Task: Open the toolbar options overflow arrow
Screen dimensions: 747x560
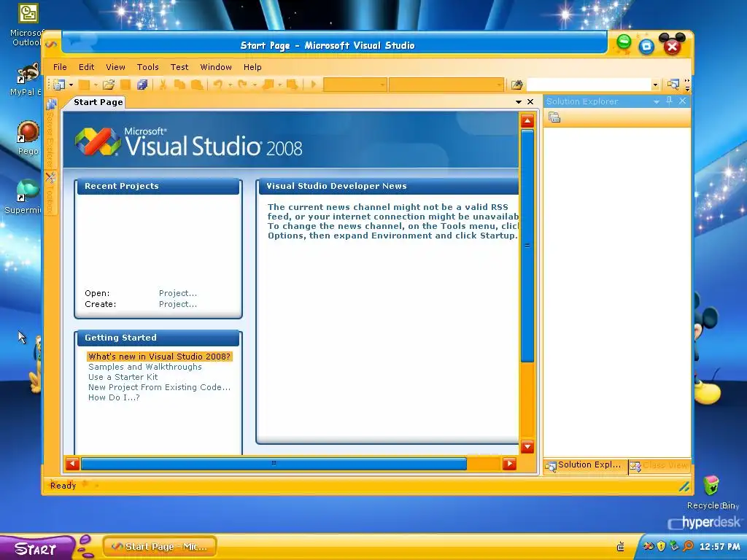Action: (687, 85)
